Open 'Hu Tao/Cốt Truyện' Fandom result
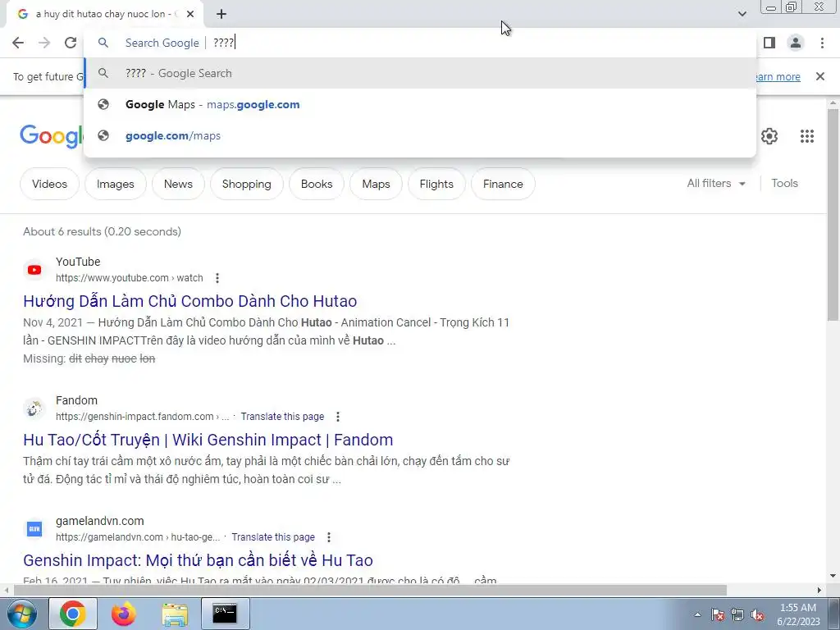The image size is (840, 630). [x=208, y=440]
